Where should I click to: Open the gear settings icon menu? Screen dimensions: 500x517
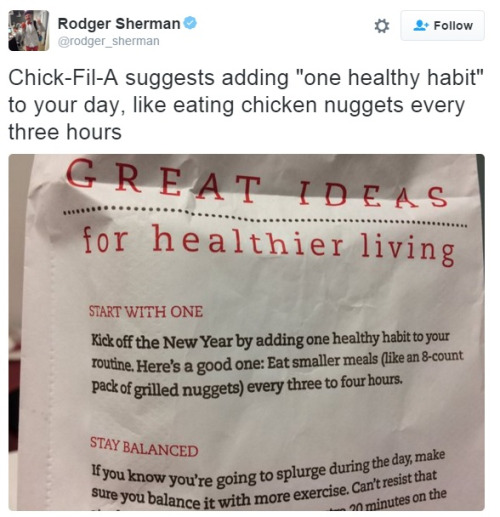point(382,26)
